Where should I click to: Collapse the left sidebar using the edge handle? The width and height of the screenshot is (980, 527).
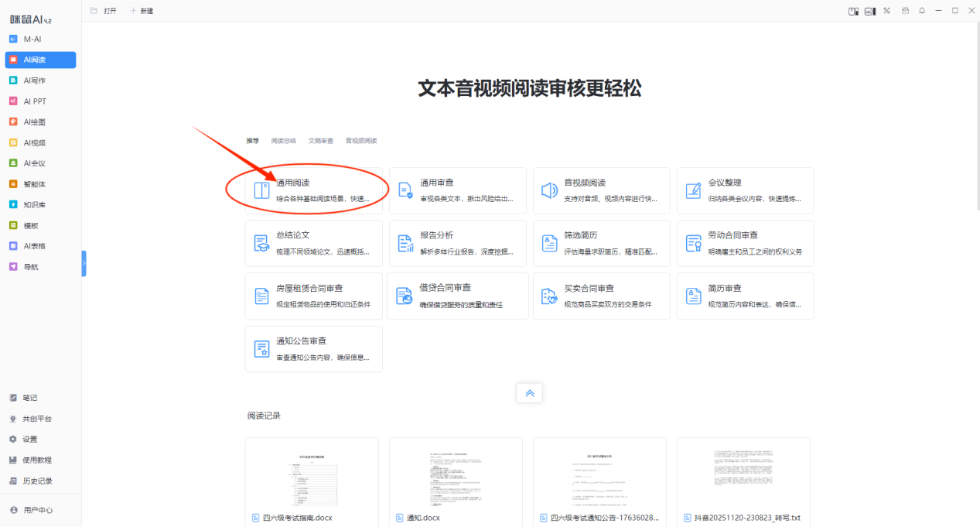click(x=84, y=264)
